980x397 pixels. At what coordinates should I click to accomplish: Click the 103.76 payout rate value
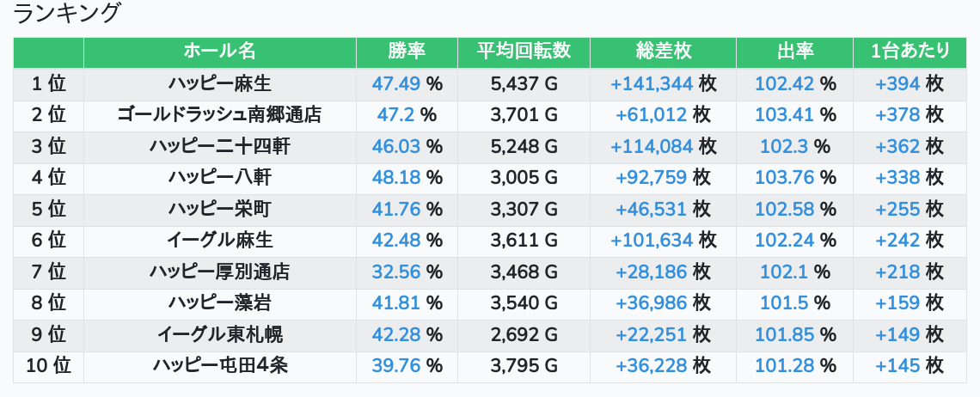pos(784,178)
